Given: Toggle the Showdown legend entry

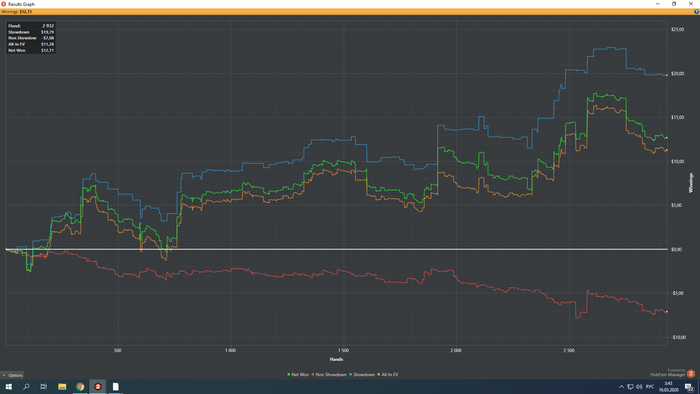Looking at the screenshot, I should 362,375.
